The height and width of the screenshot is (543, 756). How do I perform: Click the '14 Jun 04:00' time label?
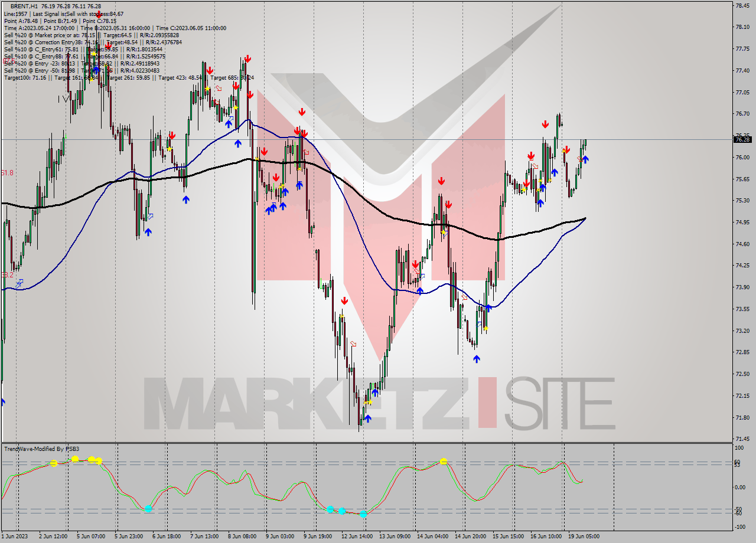[x=432, y=537]
